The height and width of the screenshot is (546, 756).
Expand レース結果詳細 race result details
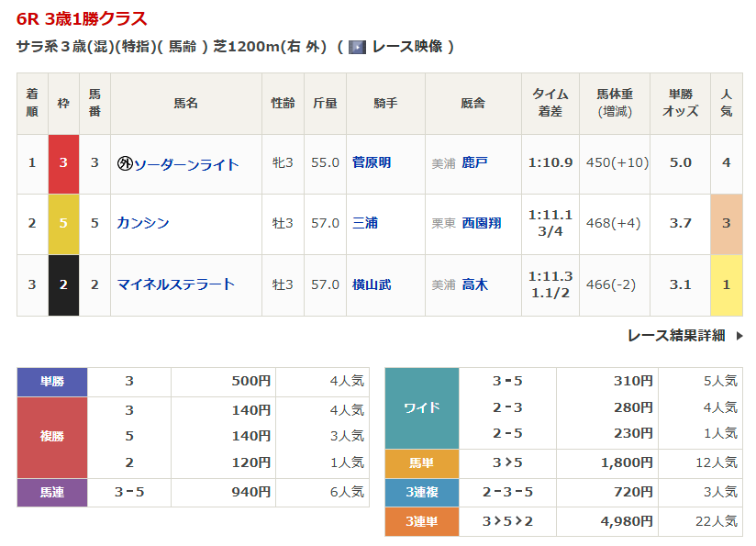point(676,336)
